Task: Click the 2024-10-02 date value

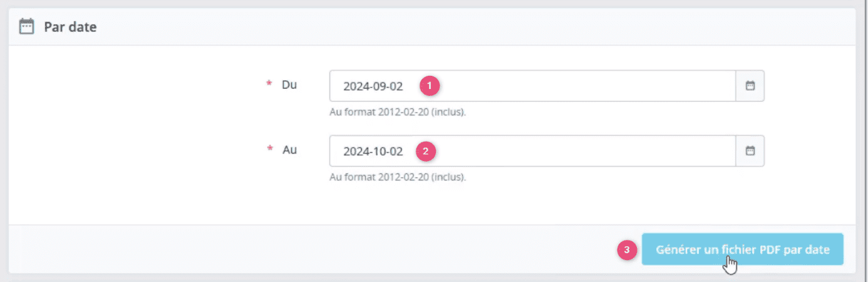Action: tap(373, 152)
